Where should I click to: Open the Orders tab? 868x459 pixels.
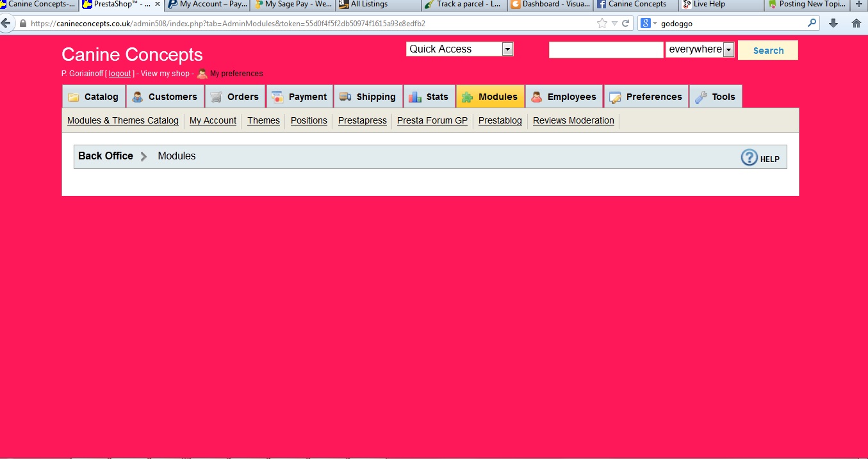[x=235, y=97]
